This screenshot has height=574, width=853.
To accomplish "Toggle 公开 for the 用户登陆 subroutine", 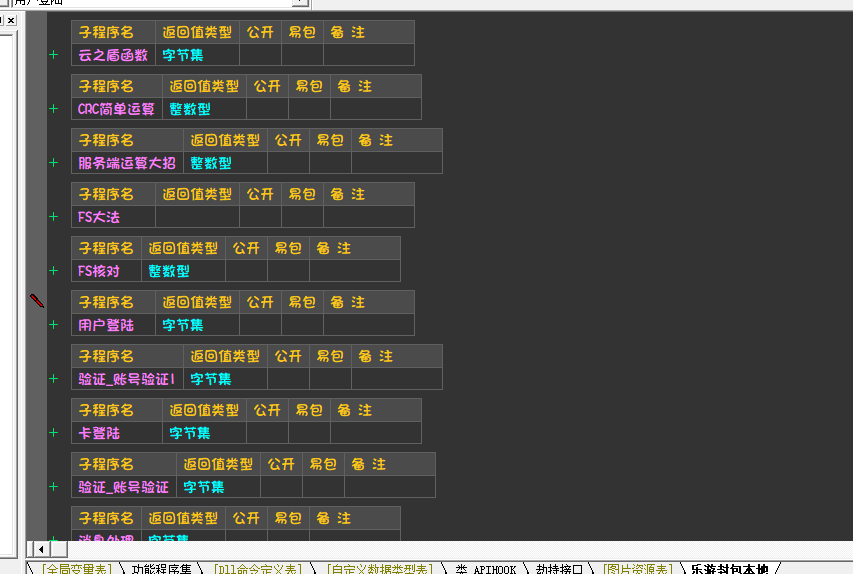I will pyautogui.click(x=260, y=325).
